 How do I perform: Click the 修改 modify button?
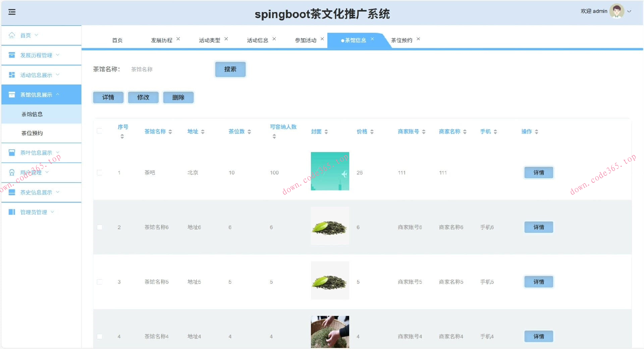point(143,97)
